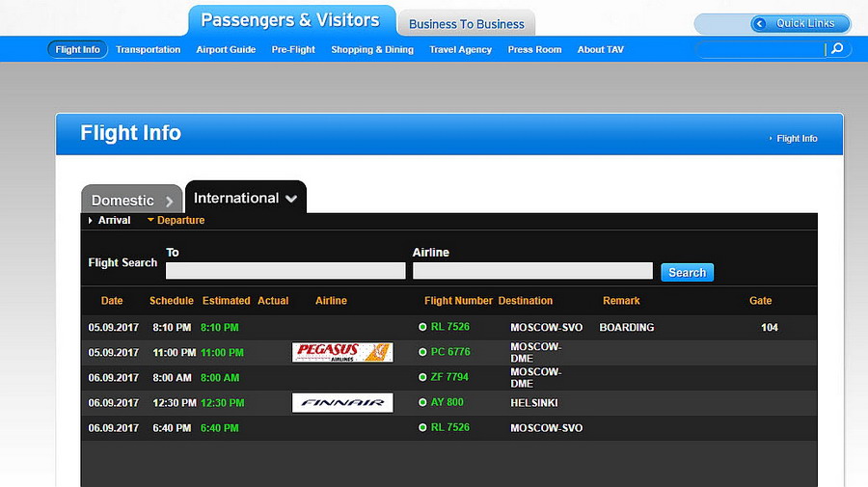The width and height of the screenshot is (868, 487).
Task: Focus the Airline search input field
Action: [532, 271]
